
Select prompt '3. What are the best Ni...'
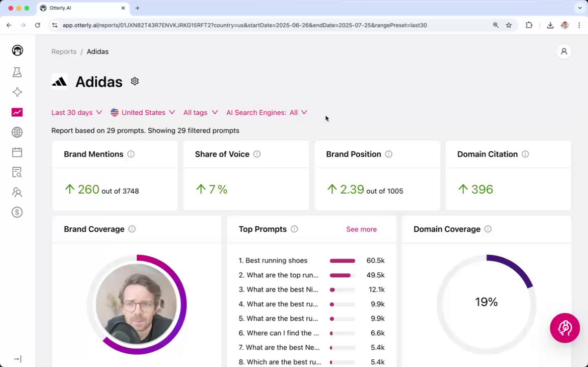pos(278,290)
